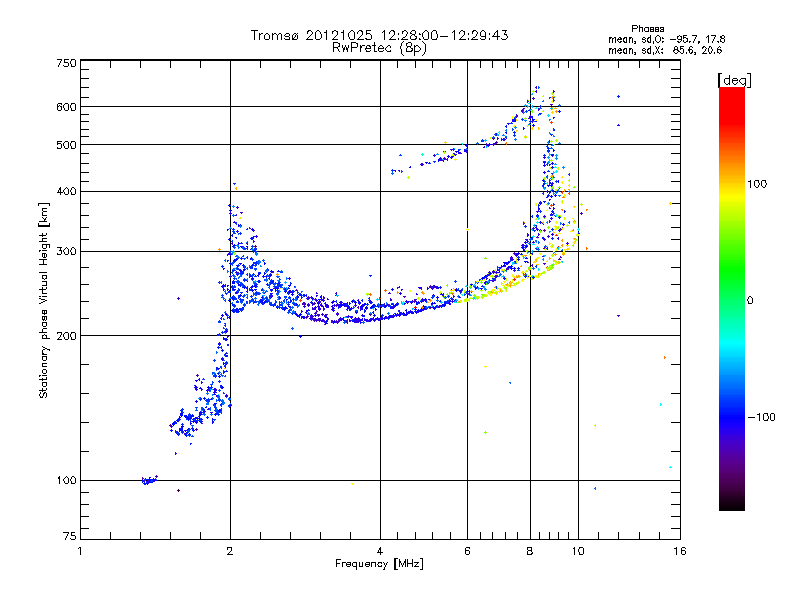The width and height of the screenshot is (800, 600).
Task: Click the height axis label "75"
Action: pyautogui.click(x=69, y=536)
